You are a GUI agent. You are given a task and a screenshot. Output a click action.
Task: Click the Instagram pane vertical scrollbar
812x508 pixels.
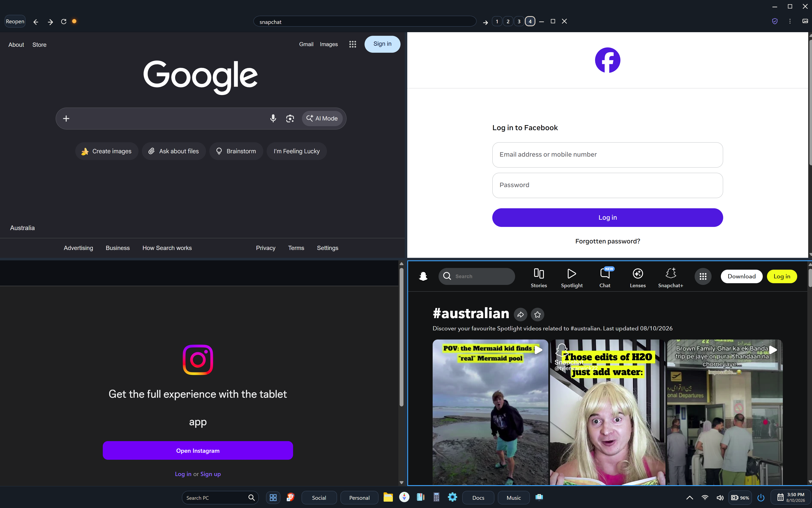401,337
